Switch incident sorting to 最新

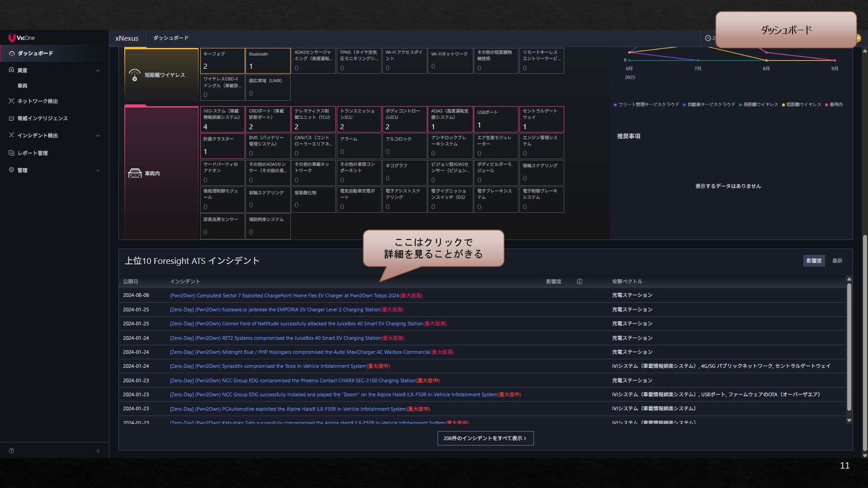(x=837, y=261)
